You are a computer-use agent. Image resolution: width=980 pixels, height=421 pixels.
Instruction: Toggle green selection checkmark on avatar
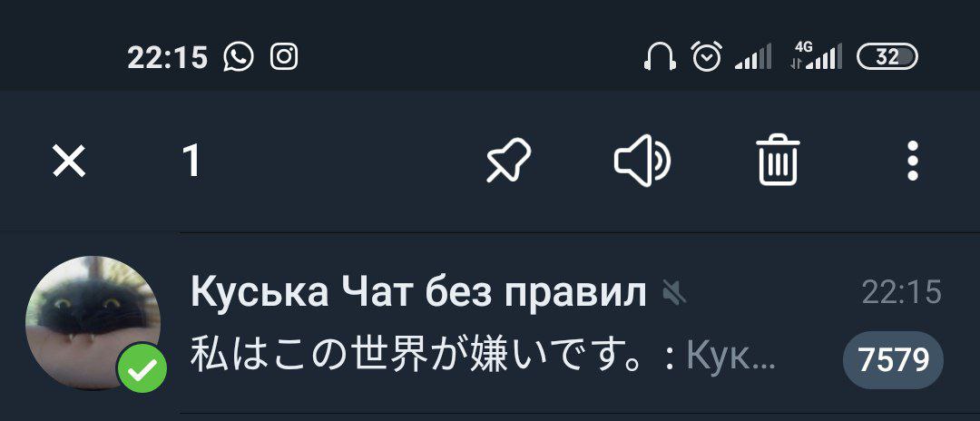pos(142,369)
